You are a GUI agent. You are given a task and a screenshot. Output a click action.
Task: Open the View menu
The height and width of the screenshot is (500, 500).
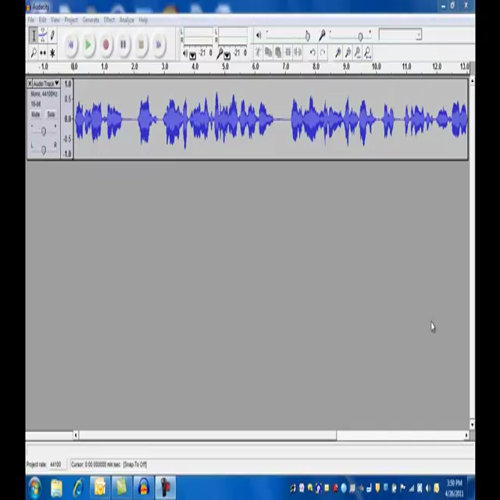55,20
